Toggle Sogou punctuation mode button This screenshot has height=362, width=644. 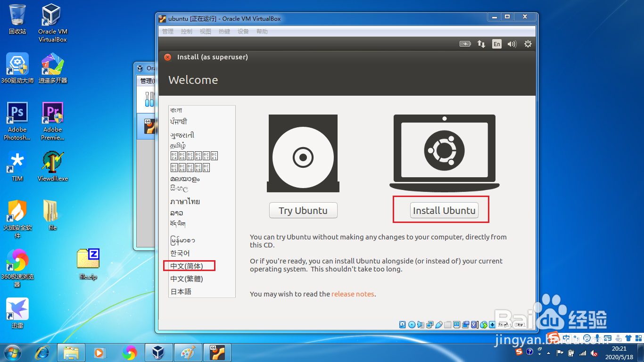point(576,338)
